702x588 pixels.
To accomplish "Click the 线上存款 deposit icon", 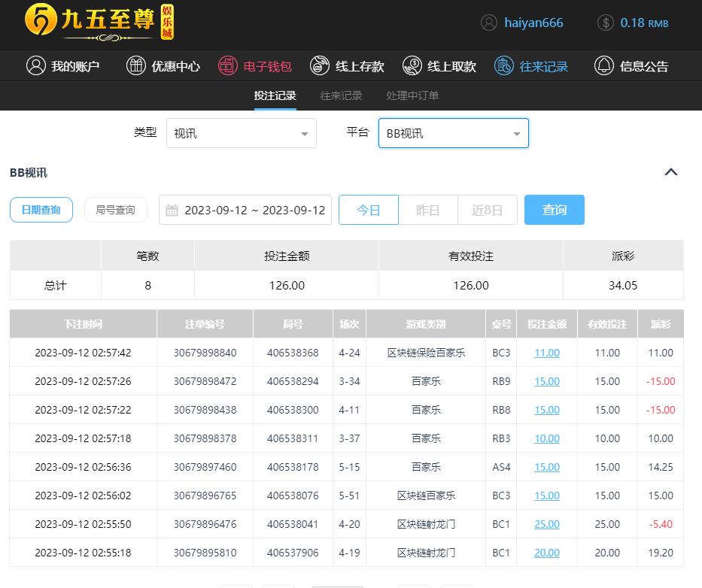I will tap(320, 66).
